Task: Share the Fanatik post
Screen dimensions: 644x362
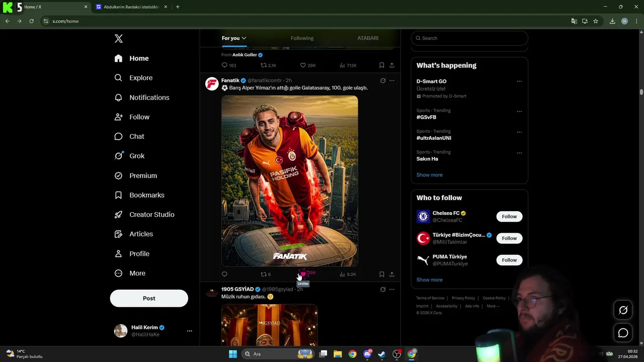Action: [392, 275]
